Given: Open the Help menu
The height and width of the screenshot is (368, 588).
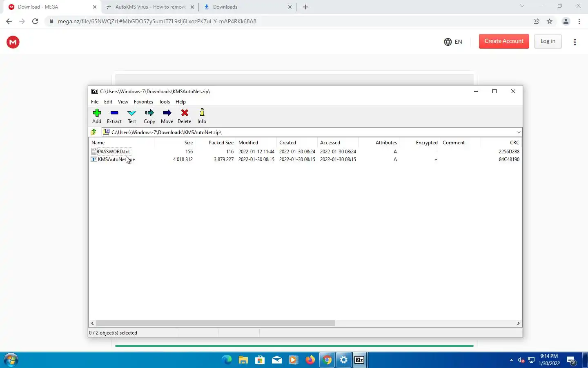Looking at the screenshot, I should (x=180, y=101).
